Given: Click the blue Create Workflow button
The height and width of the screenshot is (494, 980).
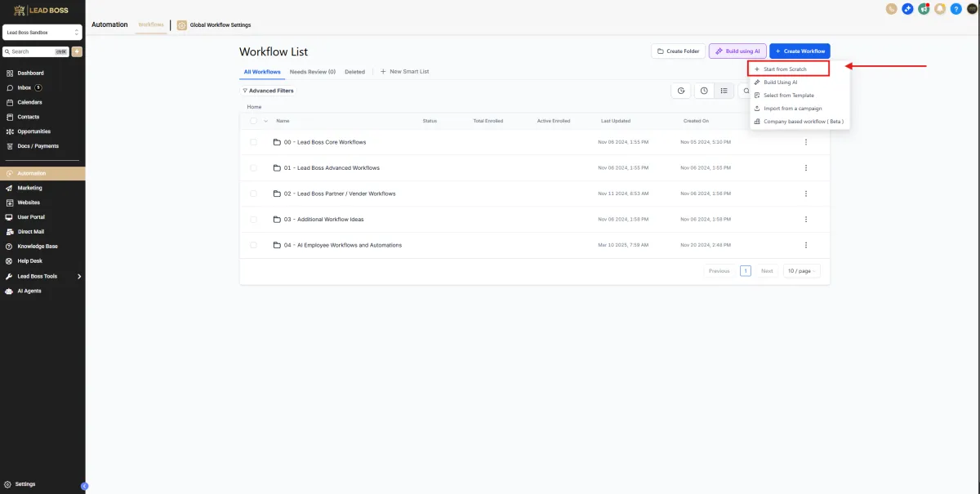Looking at the screenshot, I should point(800,51).
